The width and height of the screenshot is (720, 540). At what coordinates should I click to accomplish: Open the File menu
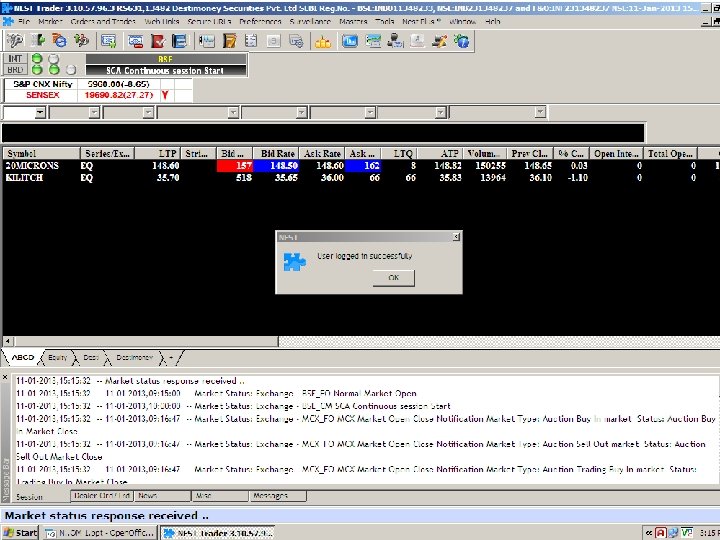click(x=23, y=22)
